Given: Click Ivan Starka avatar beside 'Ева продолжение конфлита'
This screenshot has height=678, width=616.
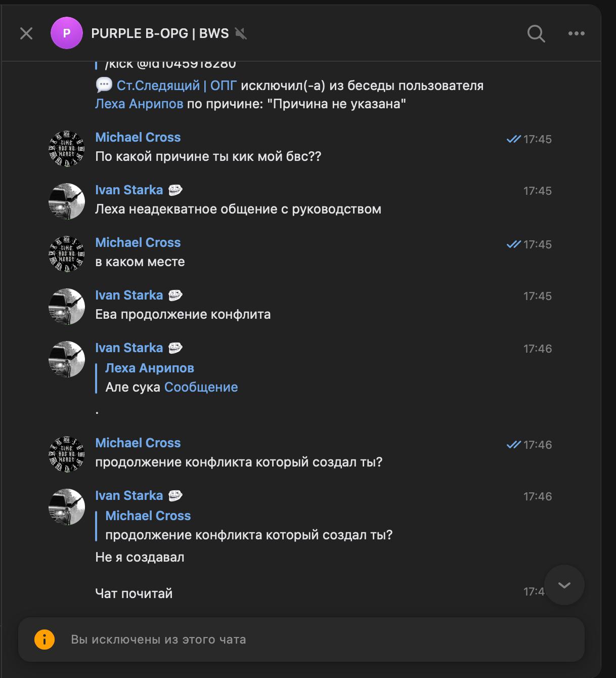Looking at the screenshot, I should [67, 306].
